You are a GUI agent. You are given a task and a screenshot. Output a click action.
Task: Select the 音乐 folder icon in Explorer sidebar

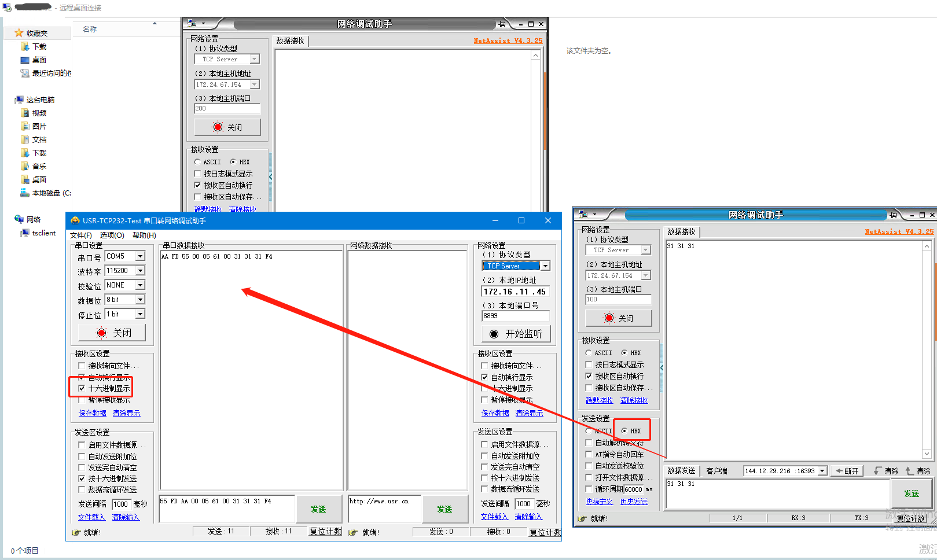pos(25,166)
